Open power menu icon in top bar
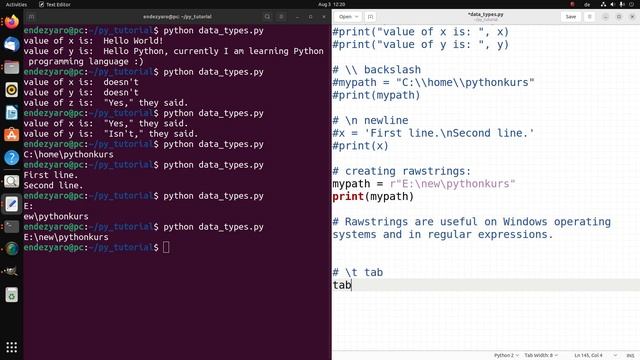The width and height of the screenshot is (640, 360). (x=631, y=4)
